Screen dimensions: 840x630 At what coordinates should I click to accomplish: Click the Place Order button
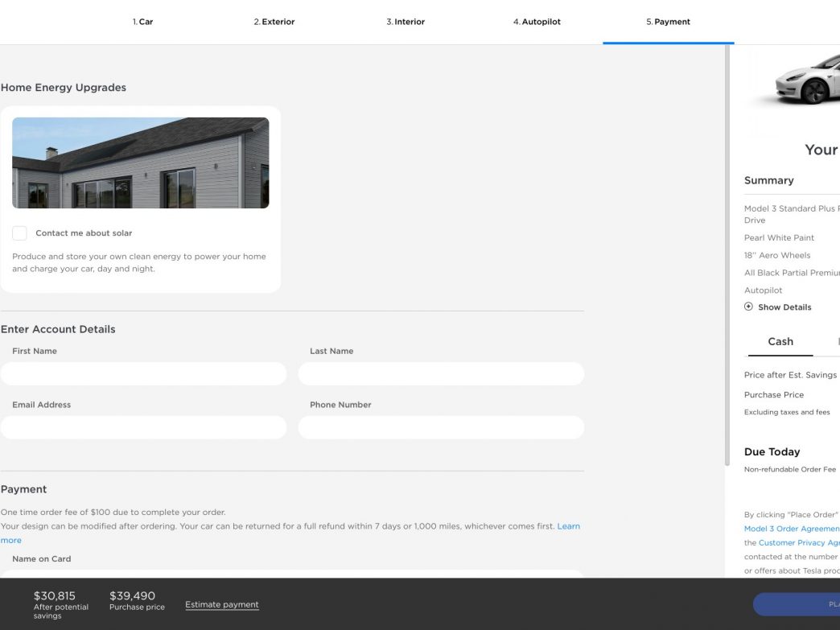click(797, 604)
